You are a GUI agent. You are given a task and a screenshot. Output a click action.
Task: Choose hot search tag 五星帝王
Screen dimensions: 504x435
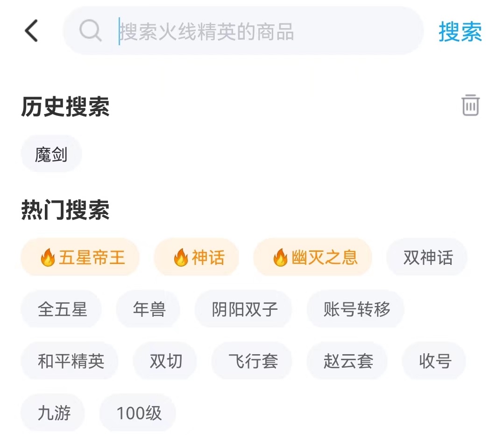click(80, 257)
